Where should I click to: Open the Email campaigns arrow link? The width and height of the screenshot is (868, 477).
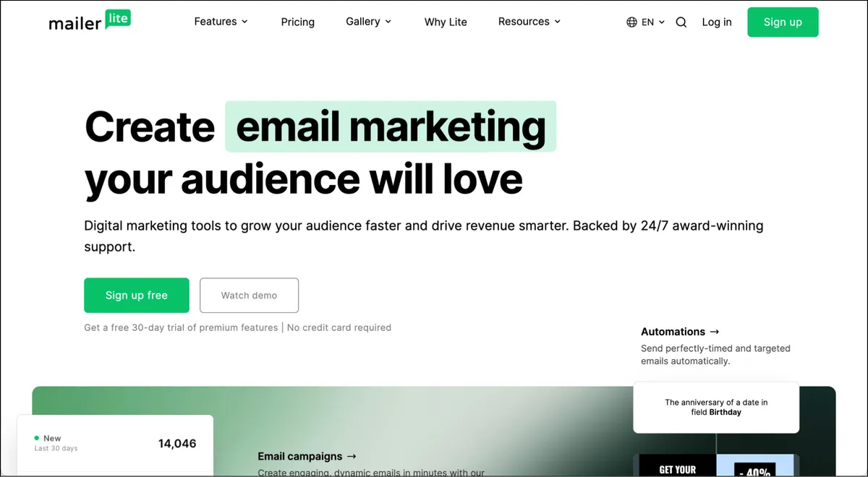(307, 457)
